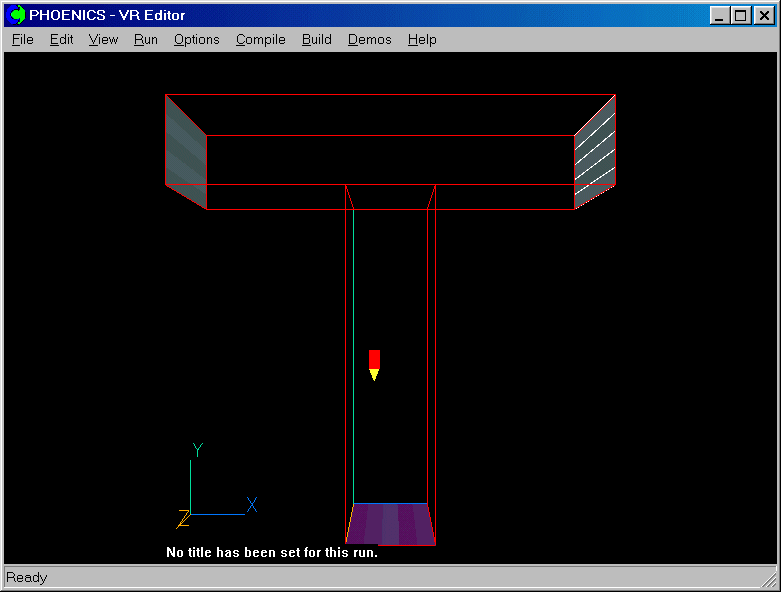Select the red arrow marker in duct

coord(374,363)
